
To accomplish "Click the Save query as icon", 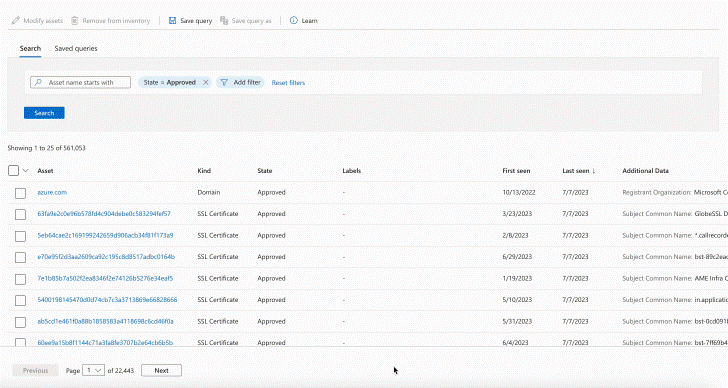I will 224,20.
